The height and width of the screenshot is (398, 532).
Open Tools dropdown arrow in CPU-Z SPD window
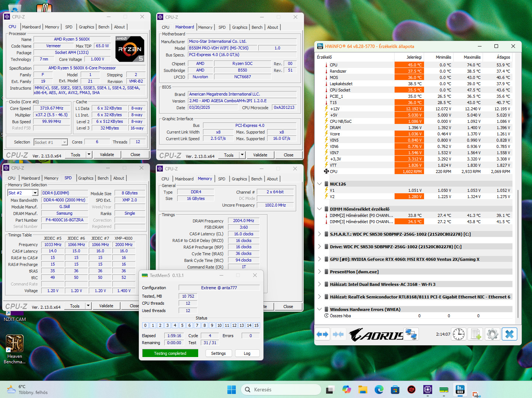pos(88,306)
